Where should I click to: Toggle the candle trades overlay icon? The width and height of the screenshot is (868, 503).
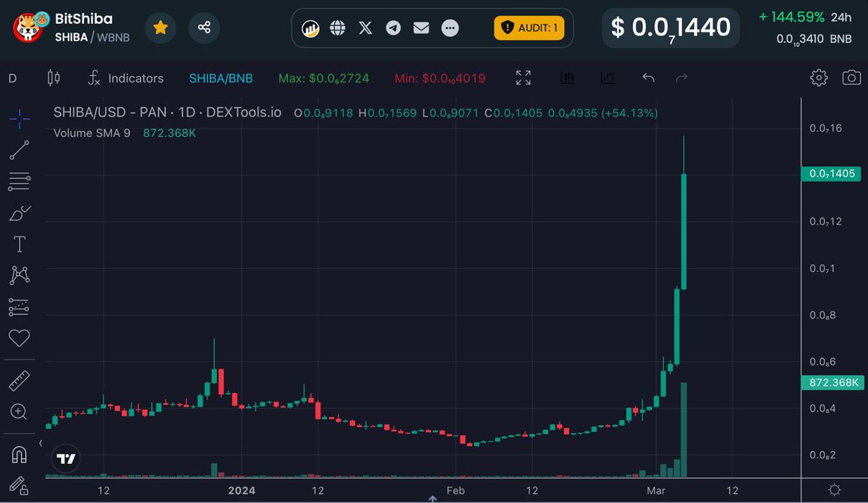567,77
